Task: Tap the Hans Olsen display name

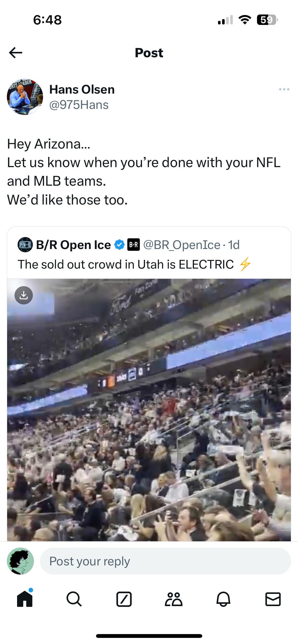Action: [82, 90]
